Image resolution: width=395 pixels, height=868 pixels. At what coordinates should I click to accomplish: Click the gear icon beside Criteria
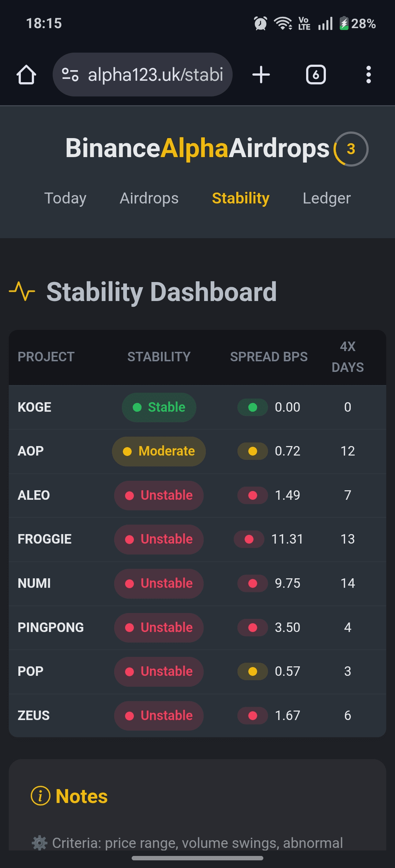coord(39,843)
